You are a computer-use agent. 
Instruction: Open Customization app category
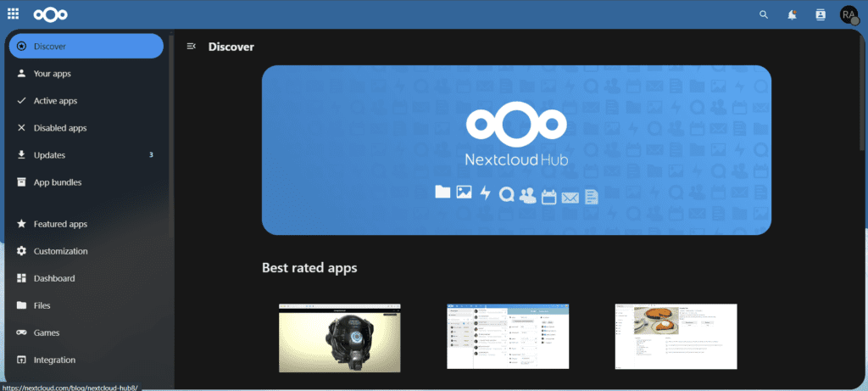pyautogui.click(x=86, y=251)
